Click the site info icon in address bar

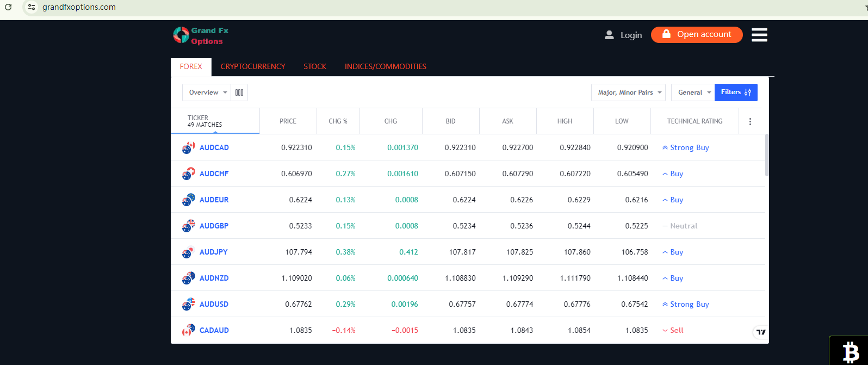click(32, 7)
